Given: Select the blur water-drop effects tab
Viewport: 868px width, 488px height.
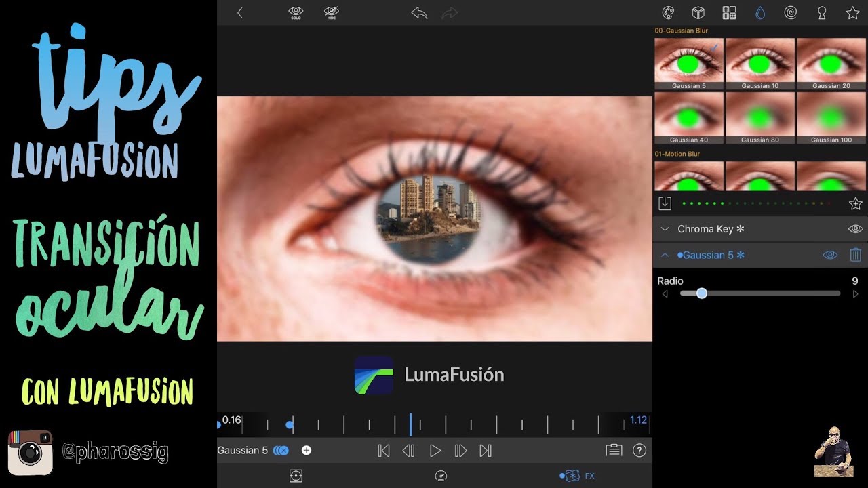Looking at the screenshot, I should pos(760,13).
